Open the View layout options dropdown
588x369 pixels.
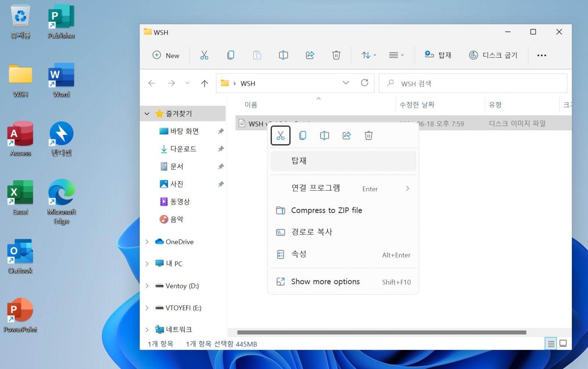click(x=396, y=55)
